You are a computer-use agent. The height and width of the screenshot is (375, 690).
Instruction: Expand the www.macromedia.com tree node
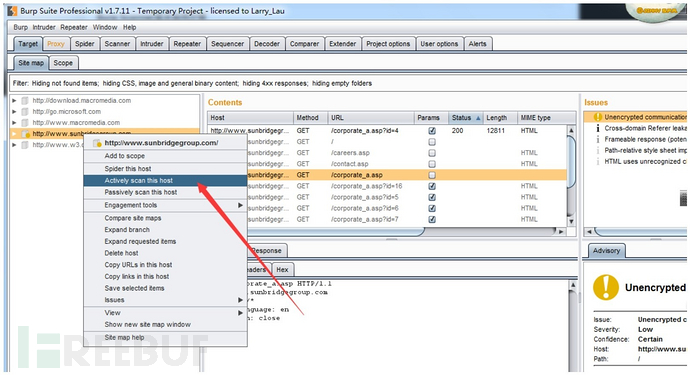pos(15,123)
